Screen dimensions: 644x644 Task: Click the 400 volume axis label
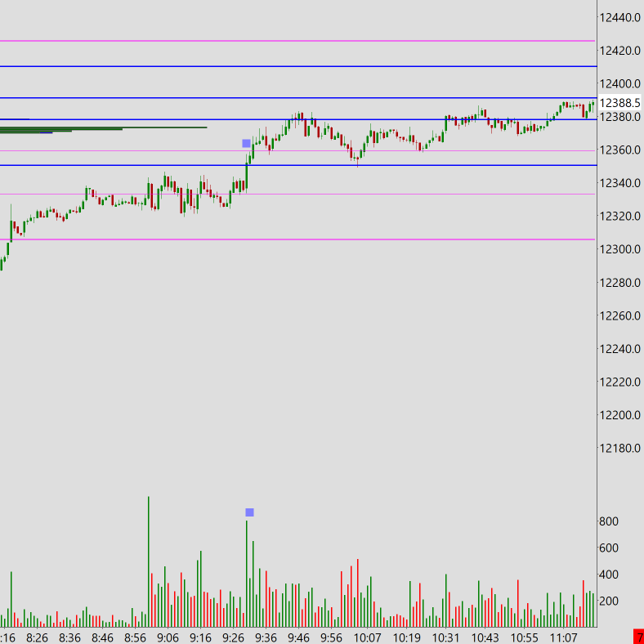(x=609, y=575)
